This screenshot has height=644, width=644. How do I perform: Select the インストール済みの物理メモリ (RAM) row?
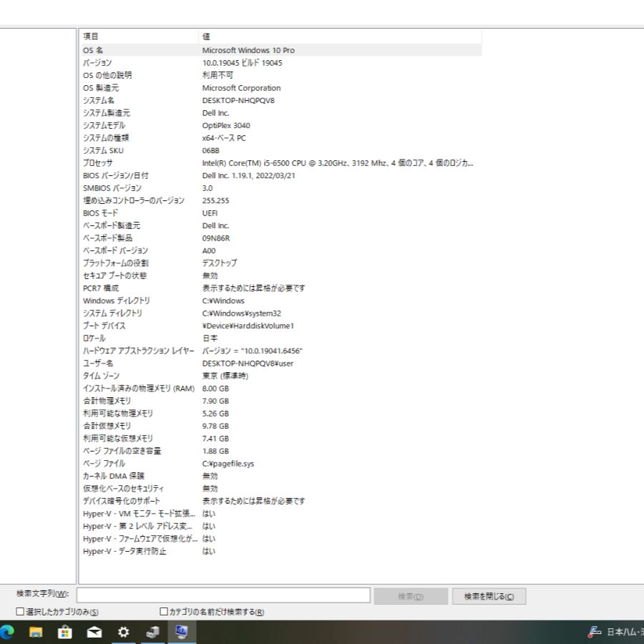[x=138, y=389]
